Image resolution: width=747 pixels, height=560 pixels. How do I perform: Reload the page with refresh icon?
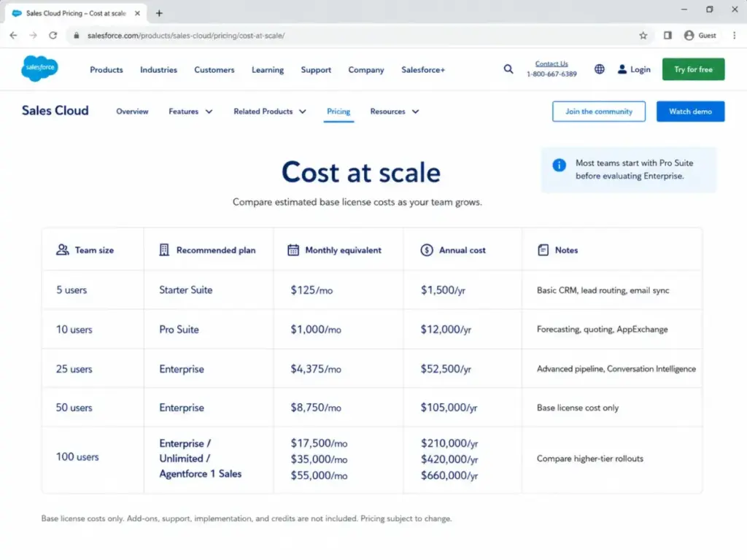(53, 35)
